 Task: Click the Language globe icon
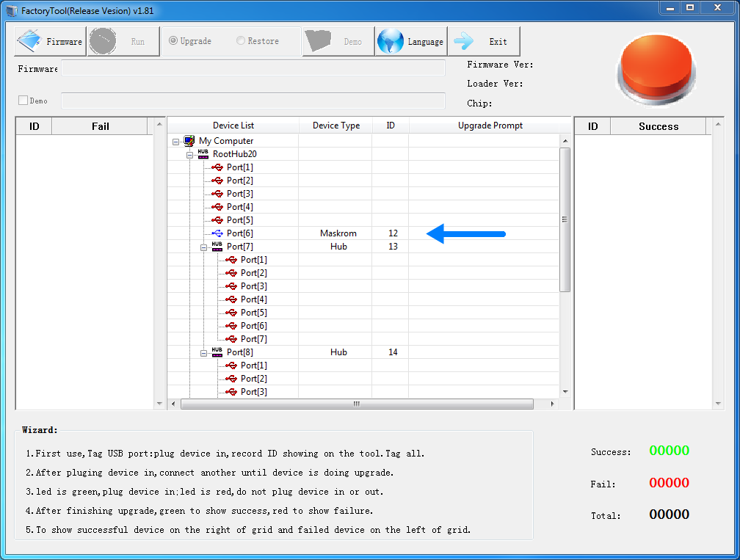click(x=390, y=42)
